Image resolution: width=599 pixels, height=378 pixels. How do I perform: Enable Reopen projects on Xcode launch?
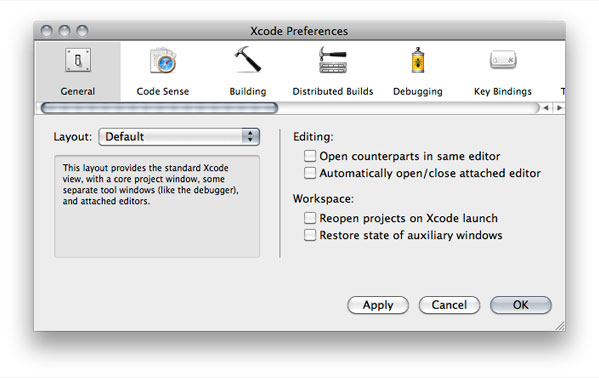point(310,218)
